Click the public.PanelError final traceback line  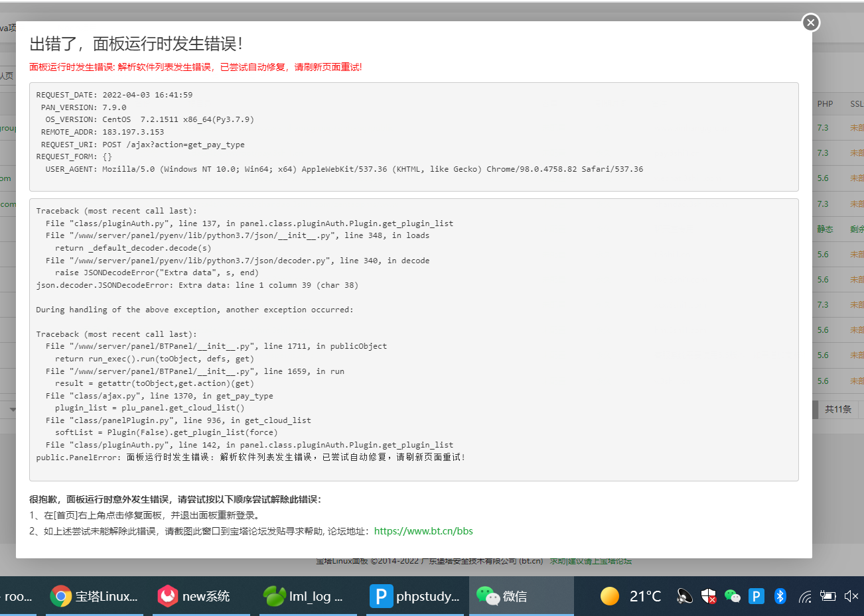tap(251, 457)
